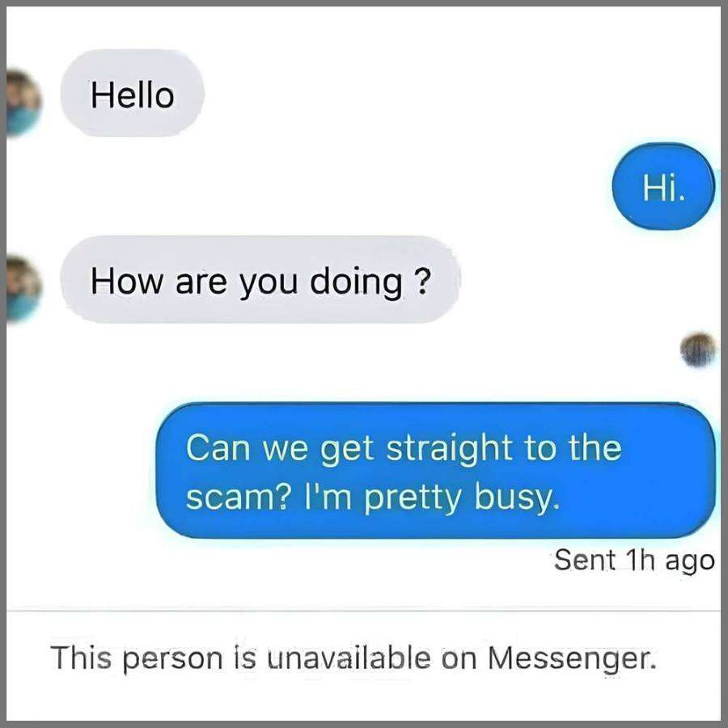
Task: Click the word "straight" in blue bubble
Action: coord(449,447)
